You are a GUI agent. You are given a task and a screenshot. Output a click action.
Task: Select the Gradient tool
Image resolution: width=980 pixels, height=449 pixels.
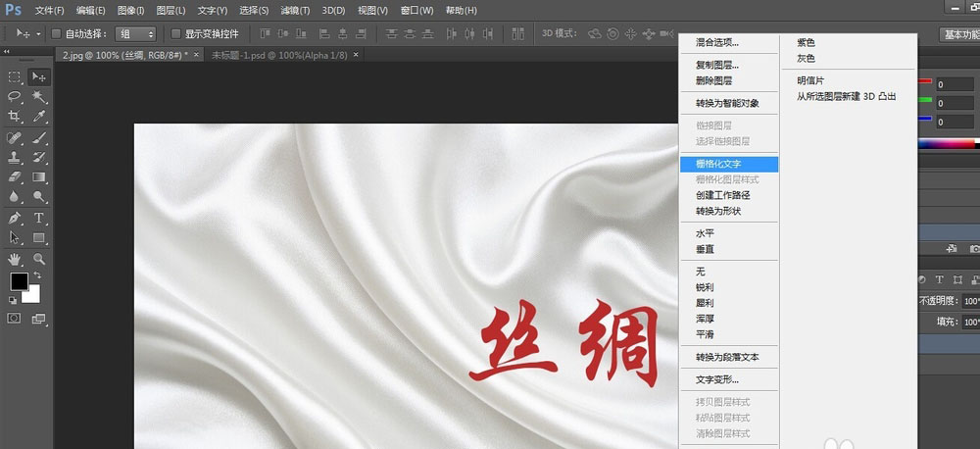click(x=39, y=177)
